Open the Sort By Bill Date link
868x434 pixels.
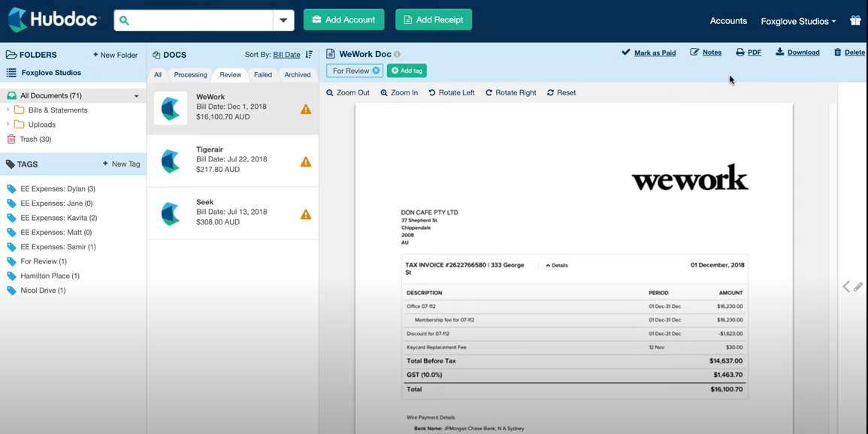click(x=286, y=55)
